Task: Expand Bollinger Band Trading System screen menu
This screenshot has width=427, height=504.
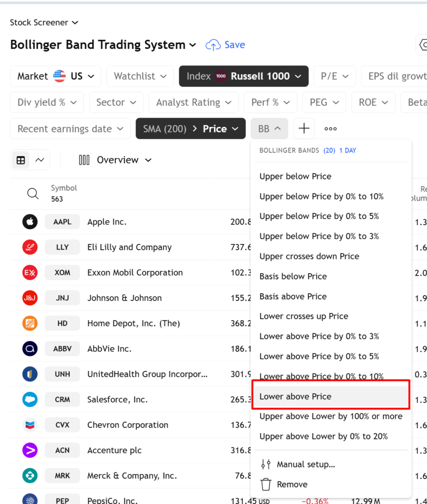Action: 103,45
